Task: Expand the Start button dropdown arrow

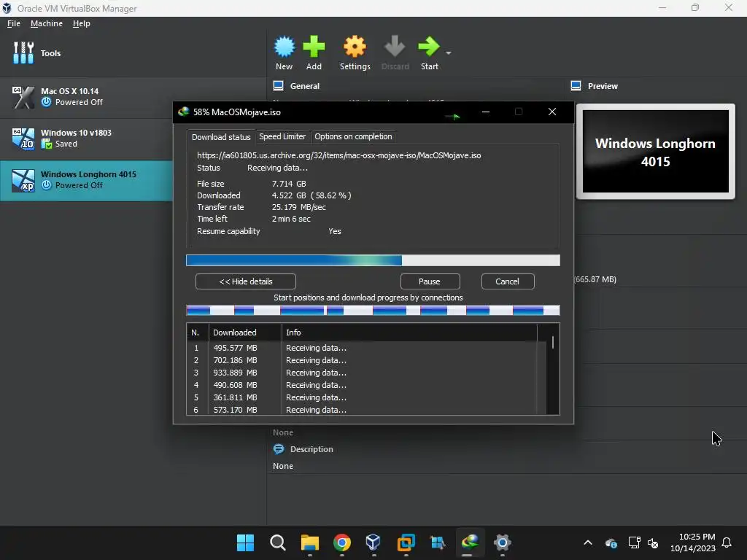Action: (x=449, y=52)
